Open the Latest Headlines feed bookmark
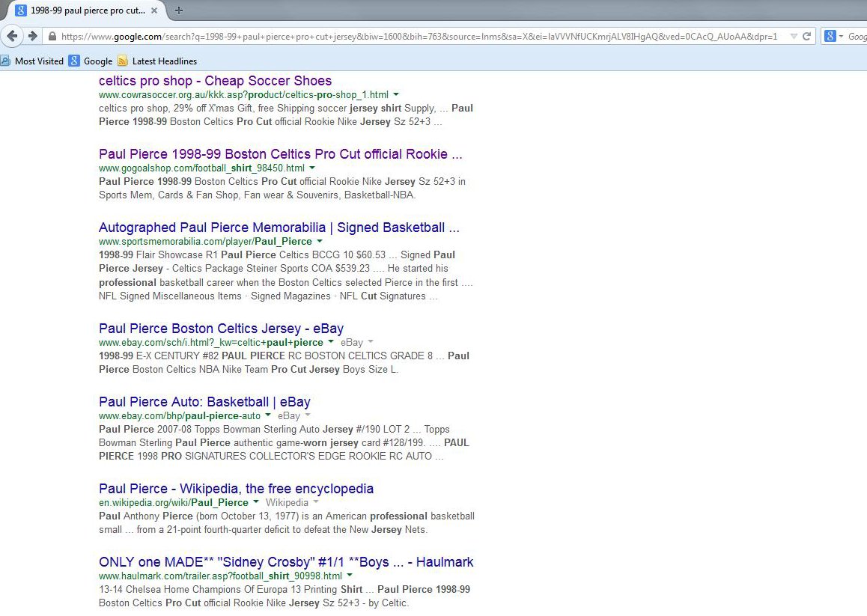 coord(157,61)
